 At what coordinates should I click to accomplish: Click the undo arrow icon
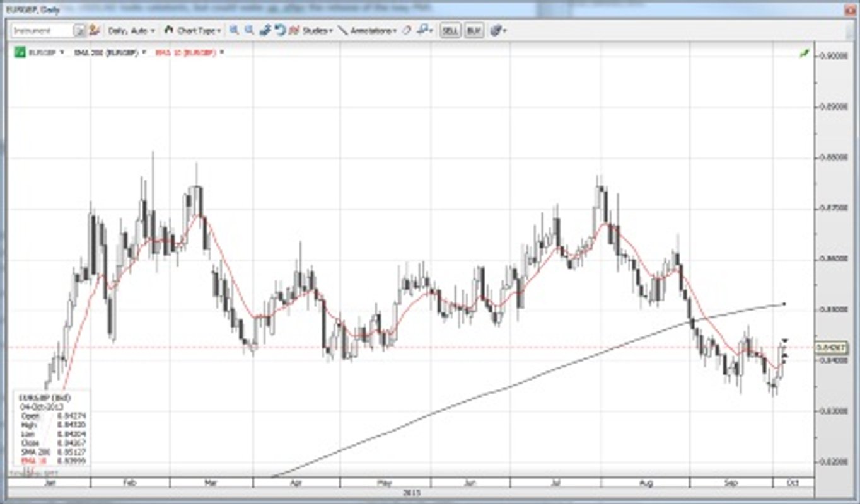coord(281,29)
